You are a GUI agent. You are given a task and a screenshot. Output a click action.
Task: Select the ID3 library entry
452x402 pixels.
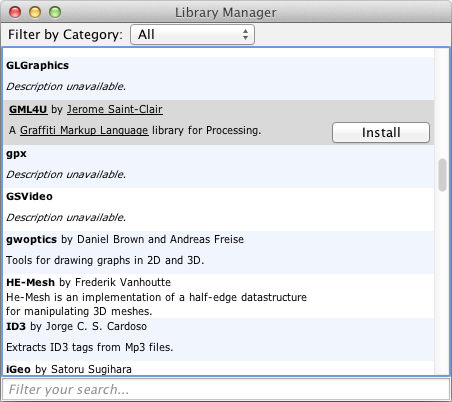click(219, 339)
